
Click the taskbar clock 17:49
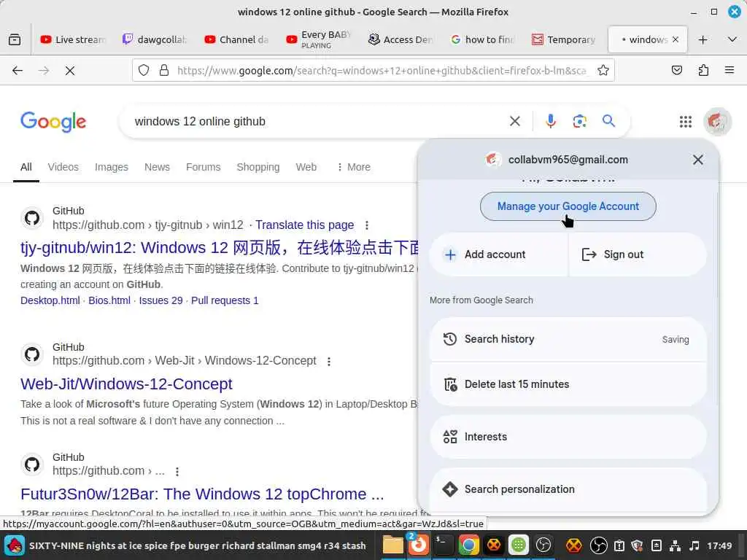(719, 545)
